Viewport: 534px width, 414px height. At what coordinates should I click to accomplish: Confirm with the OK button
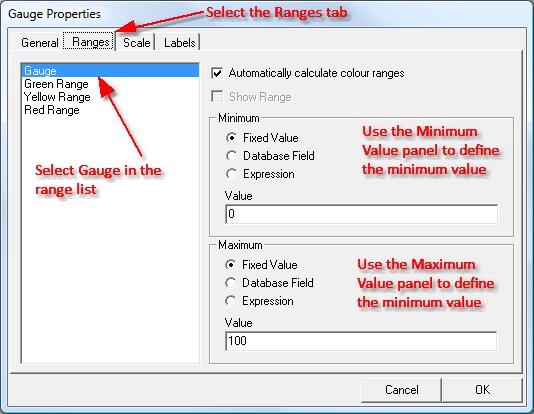(x=482, y=390)
